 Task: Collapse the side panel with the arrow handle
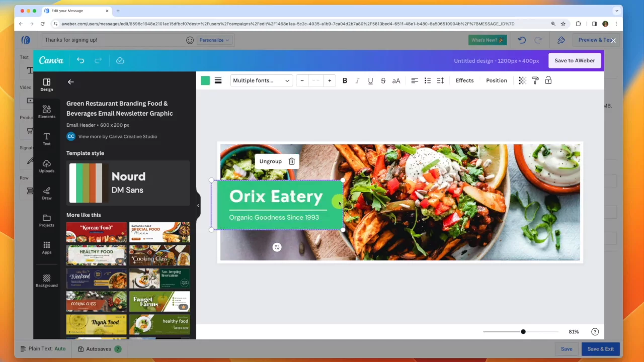click(198, 205)
